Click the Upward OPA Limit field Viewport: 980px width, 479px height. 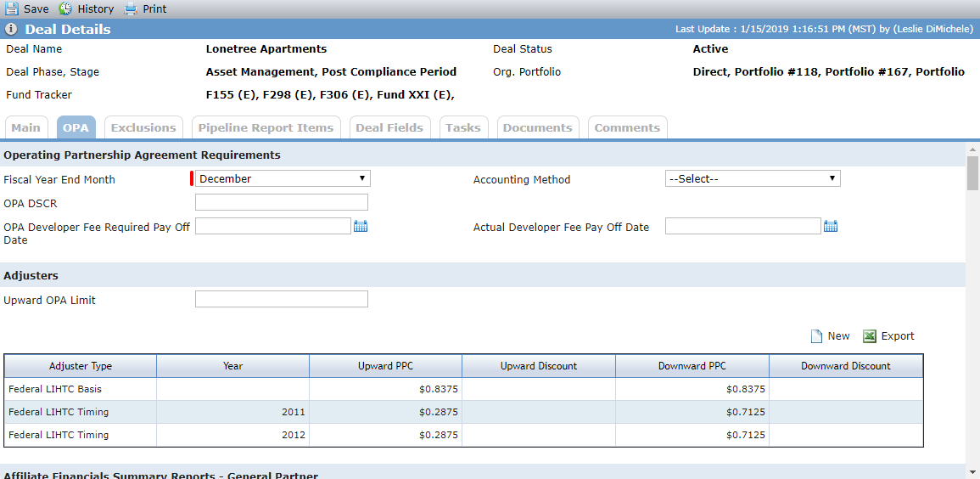pyautogui.click(x=281, y=299)
